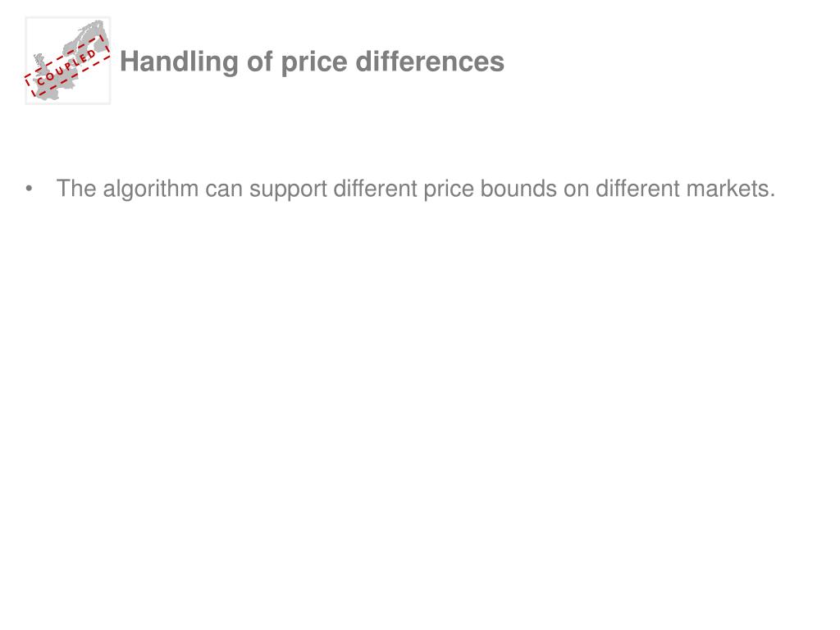Click the word 'price' in the title
This screenshot has height=630, width=840.
314,62
